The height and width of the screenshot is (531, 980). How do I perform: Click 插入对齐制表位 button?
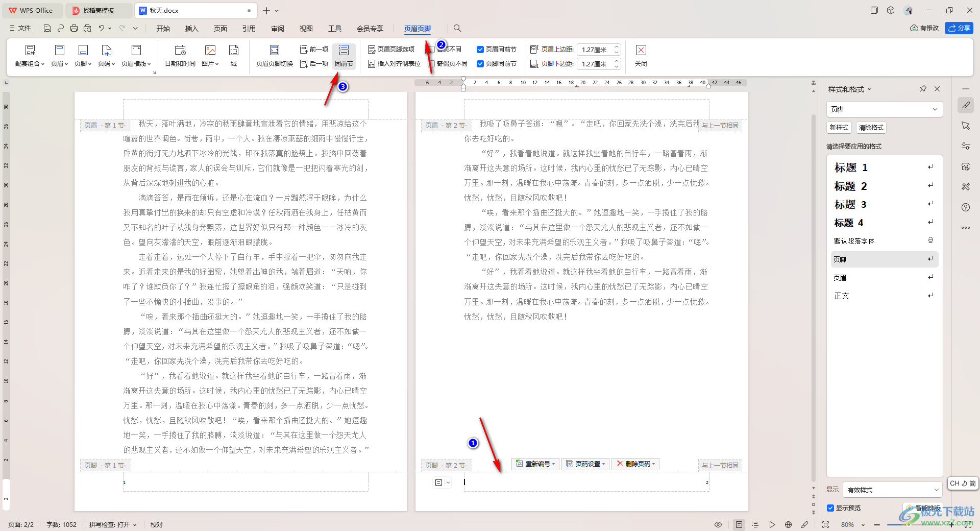pyautogui.click(x=394, y=64)
